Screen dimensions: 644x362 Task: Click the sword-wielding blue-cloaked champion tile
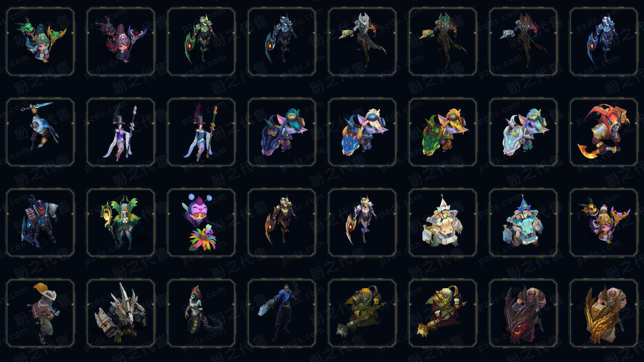click(x=40, y=132)
